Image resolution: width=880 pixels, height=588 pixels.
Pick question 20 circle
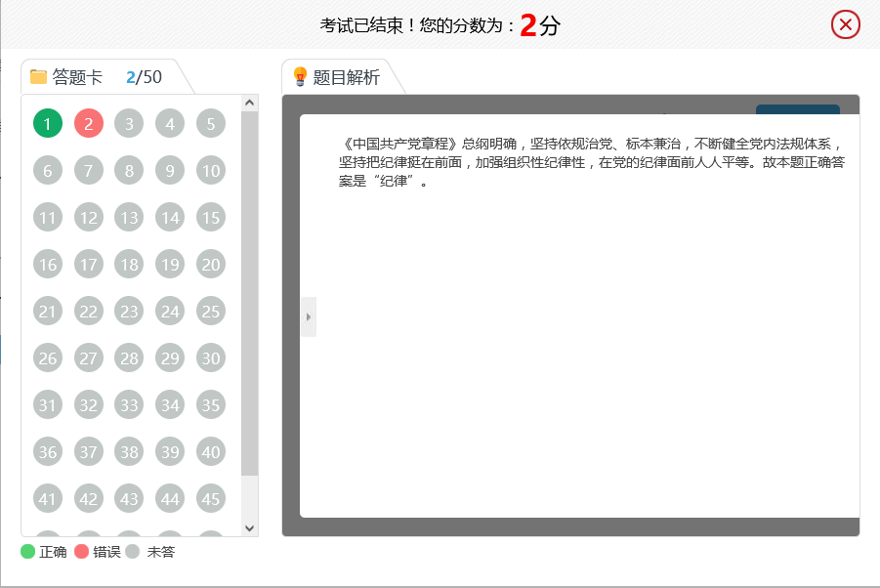tap(211, 264)
